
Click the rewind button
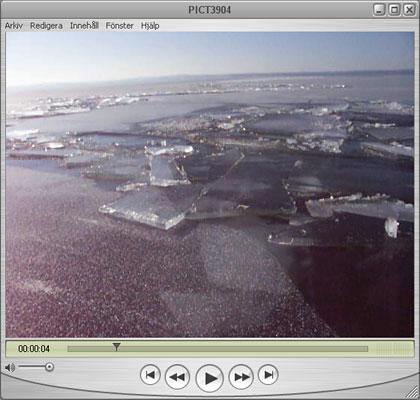tap(177, 377)
